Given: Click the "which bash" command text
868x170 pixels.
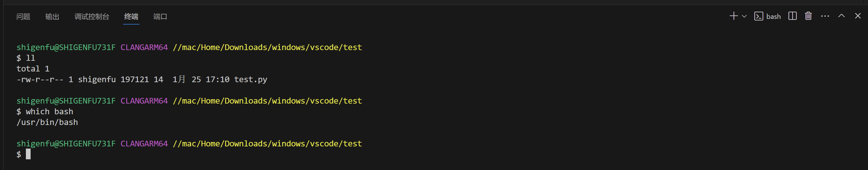Looking at the screenshot, I should point(49,111).
